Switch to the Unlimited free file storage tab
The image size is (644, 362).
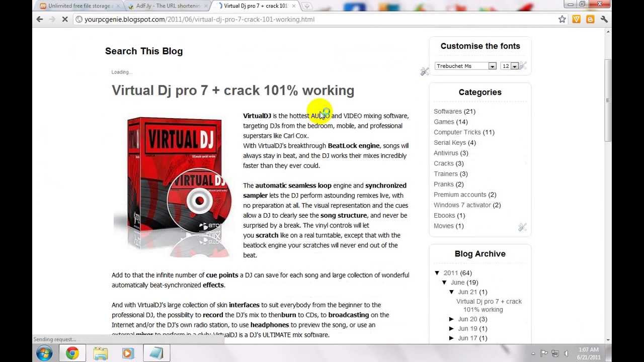(x=79, y=6)
